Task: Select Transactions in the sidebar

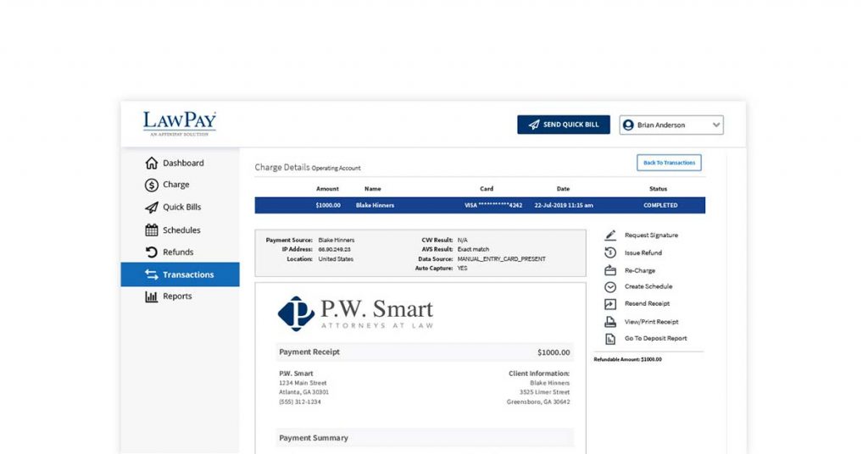Action: (180, 274)
